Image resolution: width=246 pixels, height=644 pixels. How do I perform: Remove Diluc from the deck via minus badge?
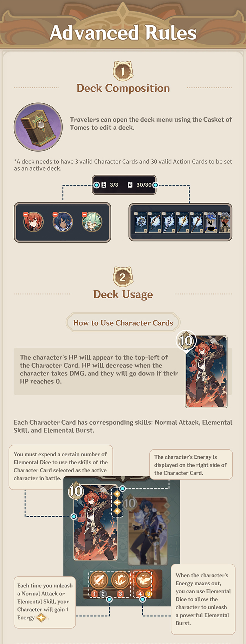coord(26,214)
